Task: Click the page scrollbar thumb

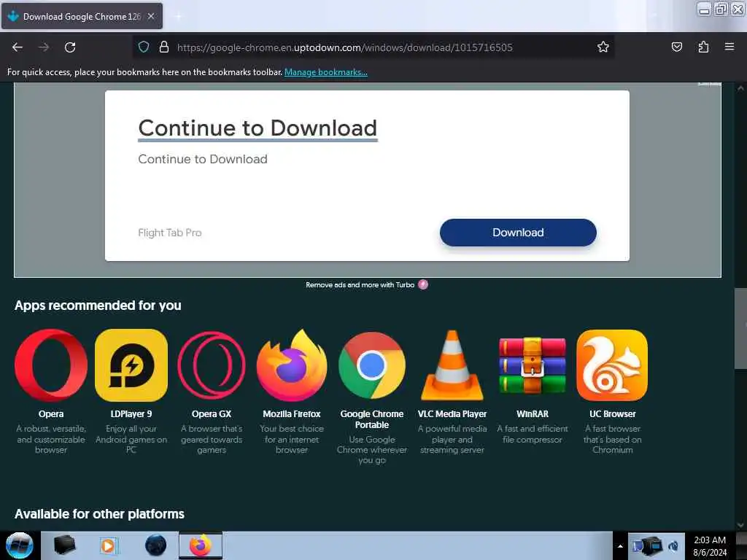Action: tap(740, 328)
